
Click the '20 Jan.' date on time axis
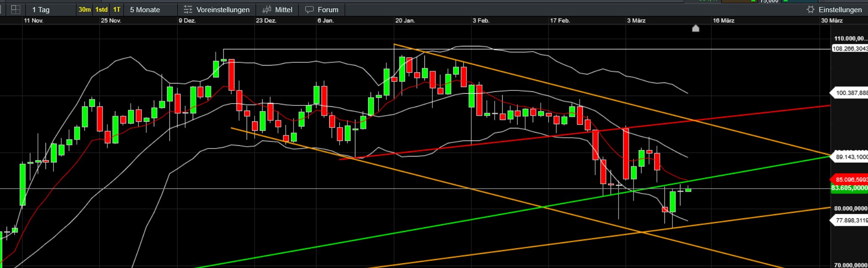405,21
